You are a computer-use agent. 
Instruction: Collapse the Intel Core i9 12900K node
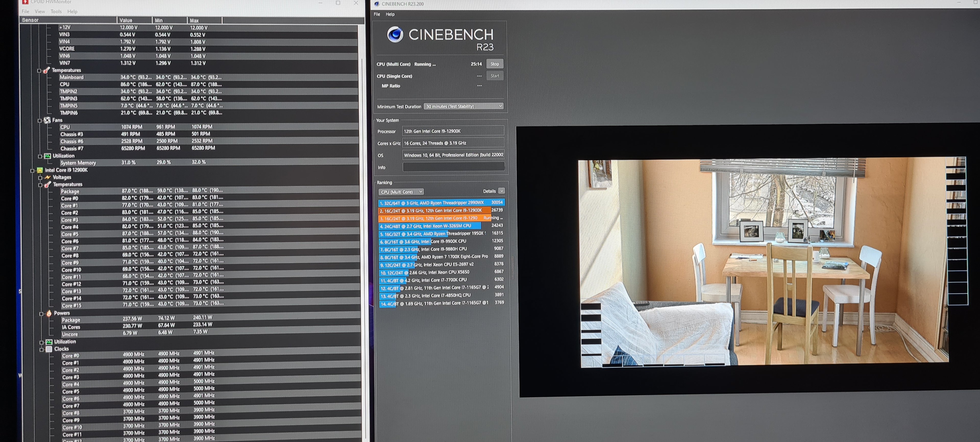tap(32, 171)
